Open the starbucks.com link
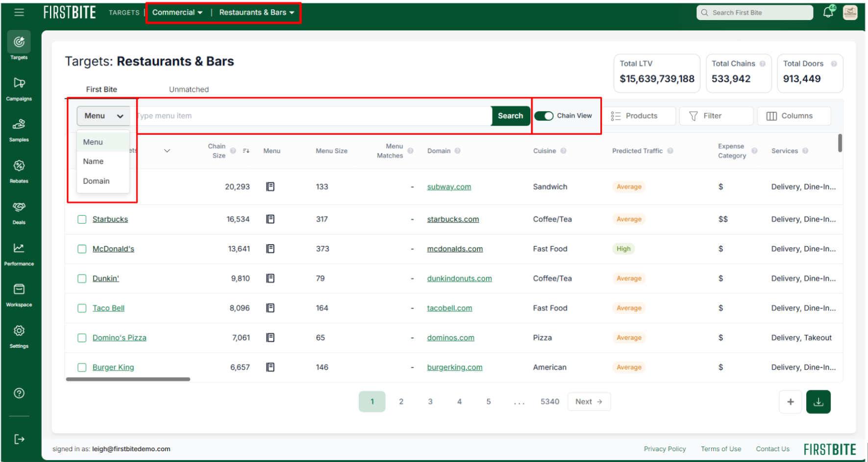 coord(453,219)
